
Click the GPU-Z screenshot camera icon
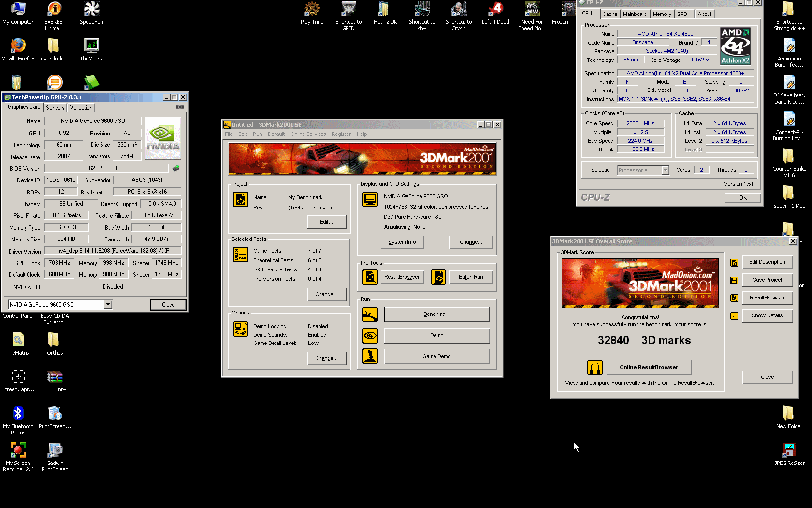tap(180, 107)
